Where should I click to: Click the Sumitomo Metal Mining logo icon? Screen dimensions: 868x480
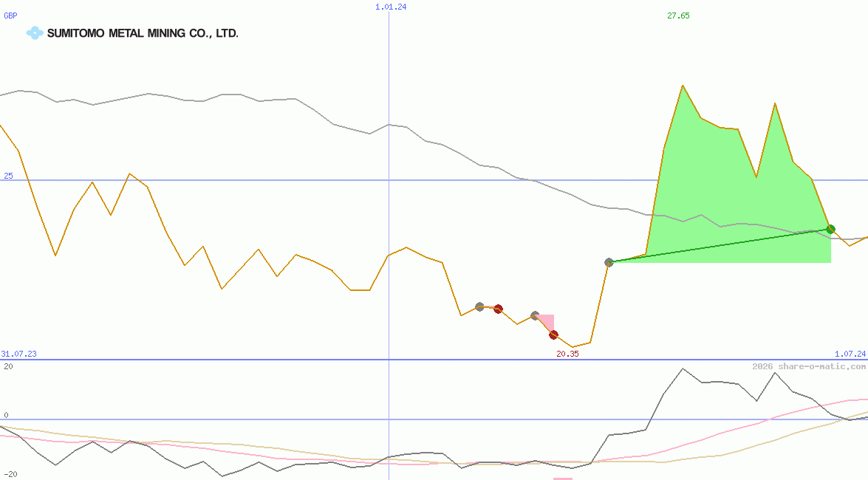coord(35,33)
